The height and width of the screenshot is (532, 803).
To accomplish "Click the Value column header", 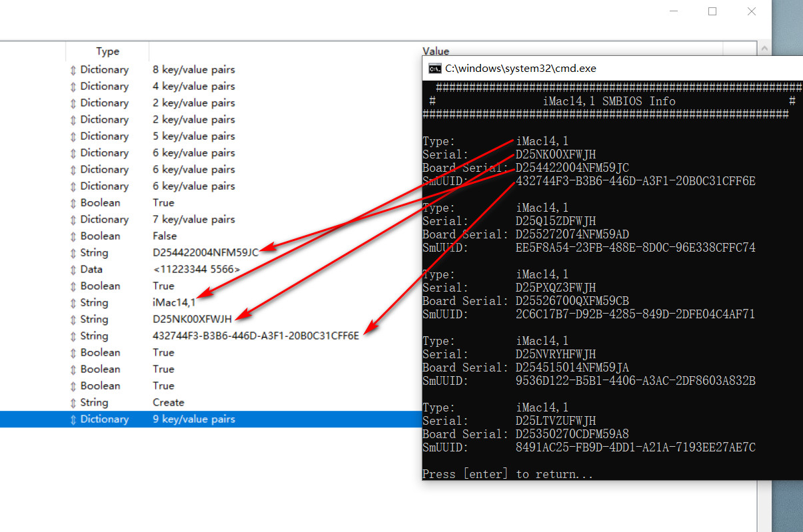I will click(436, 51).
